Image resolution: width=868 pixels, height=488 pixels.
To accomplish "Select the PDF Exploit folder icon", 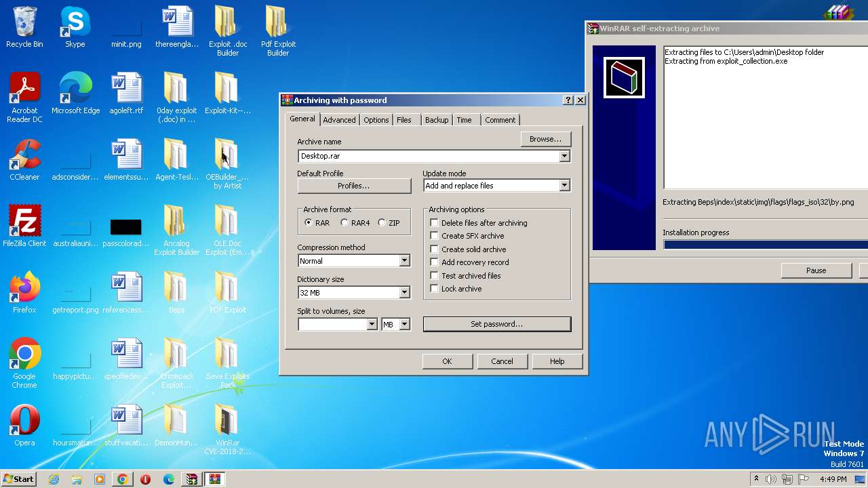I will [x=228, y=293].
